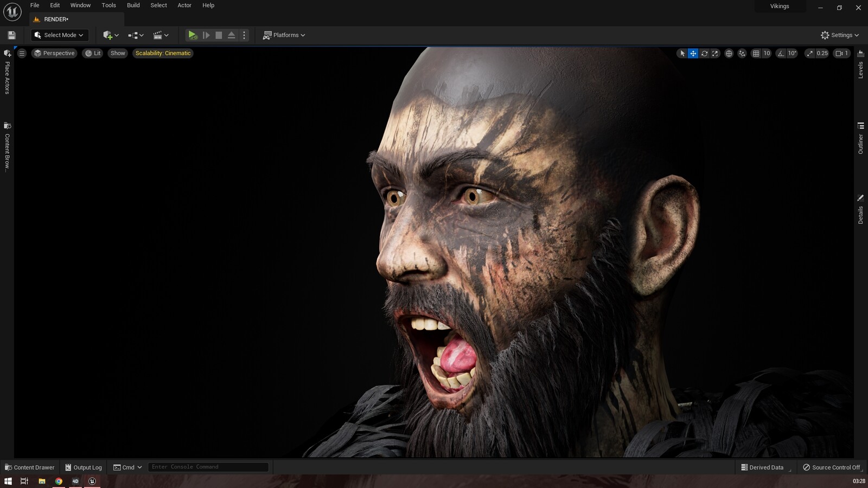Open the Edit menu
868x488 pixels.
click(55, 5)
